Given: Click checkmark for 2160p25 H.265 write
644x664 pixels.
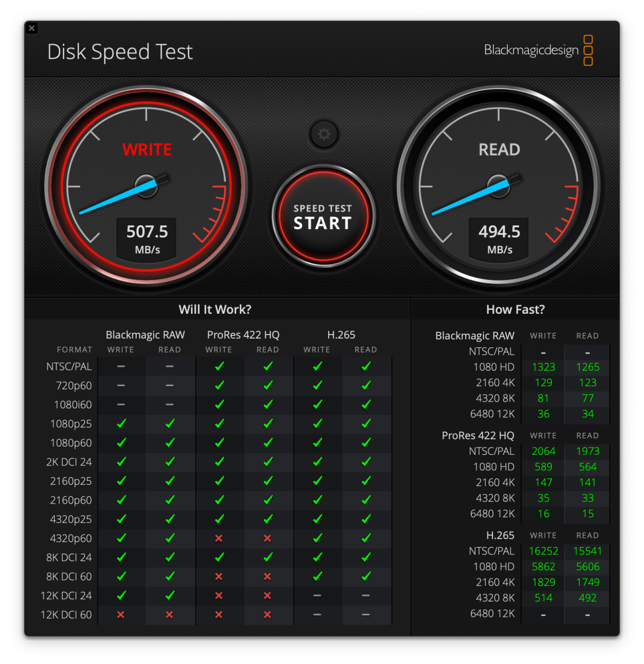Looking at the screenshot, I should coord(318,481).
